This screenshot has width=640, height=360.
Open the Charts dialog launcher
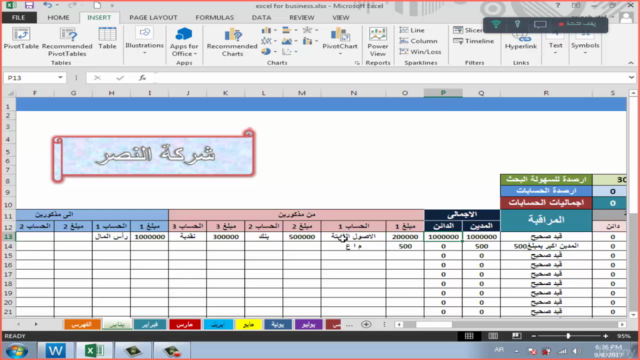357,63
